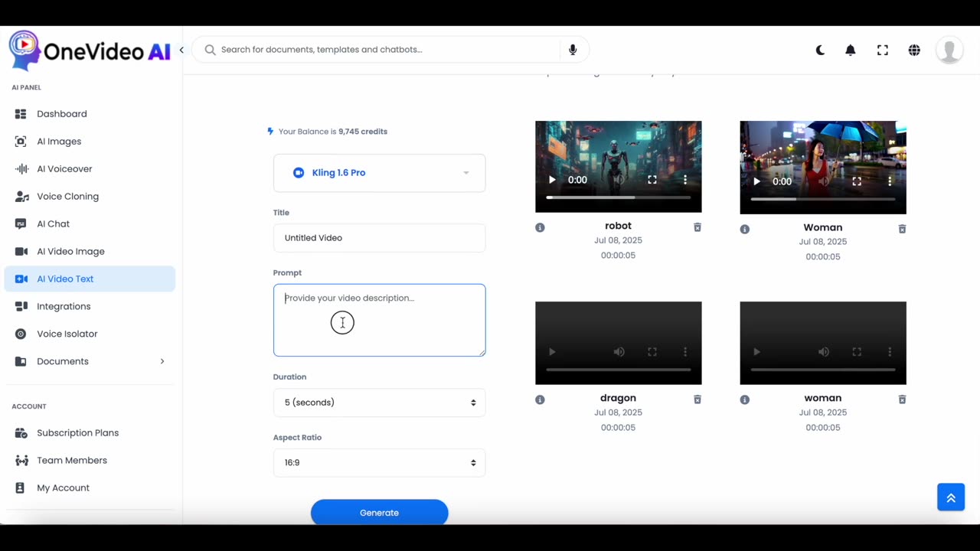Screen dimensions: 980x551
Task: Play the lowercase woman video
Action: click(756, 352)
